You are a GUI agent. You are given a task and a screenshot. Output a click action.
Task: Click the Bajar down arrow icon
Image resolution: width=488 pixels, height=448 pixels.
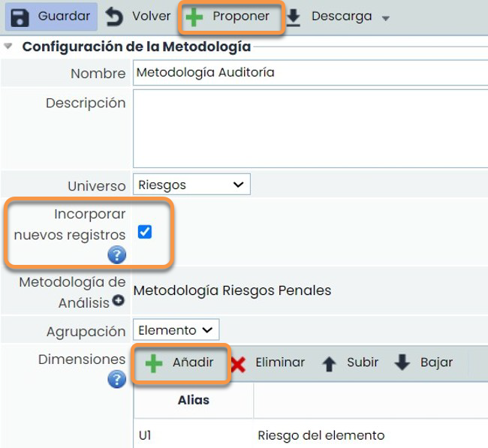pos(402,363)
